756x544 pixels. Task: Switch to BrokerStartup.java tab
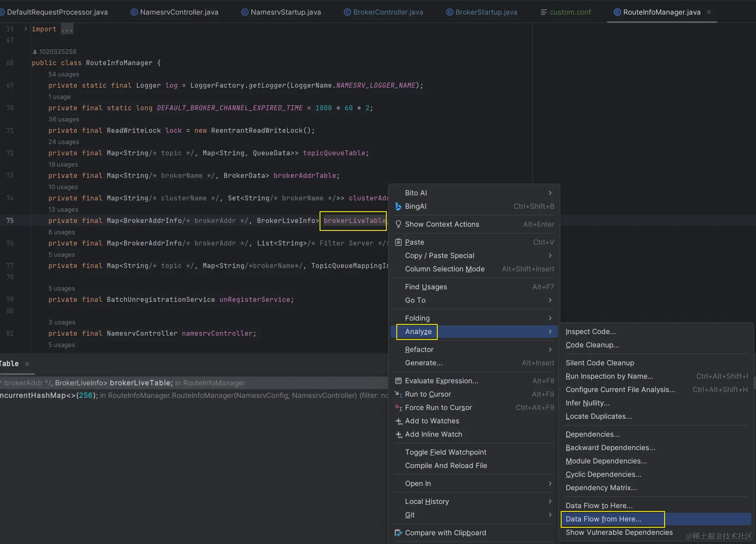pos(482,12)
